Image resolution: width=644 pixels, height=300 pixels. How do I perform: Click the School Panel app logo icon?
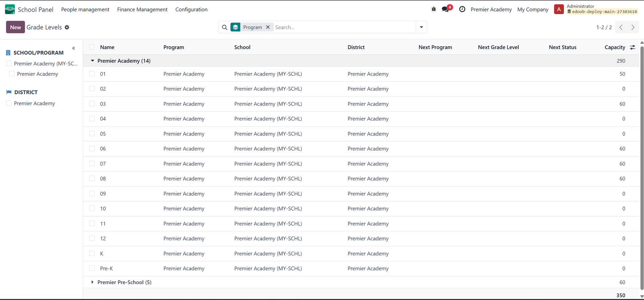point(10,9)
